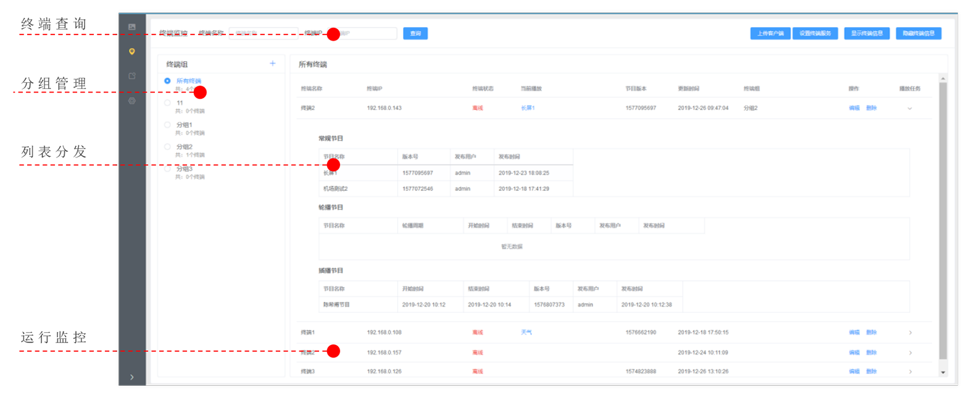Click the publish/share sidebar icon

click(x=131, y=76)
